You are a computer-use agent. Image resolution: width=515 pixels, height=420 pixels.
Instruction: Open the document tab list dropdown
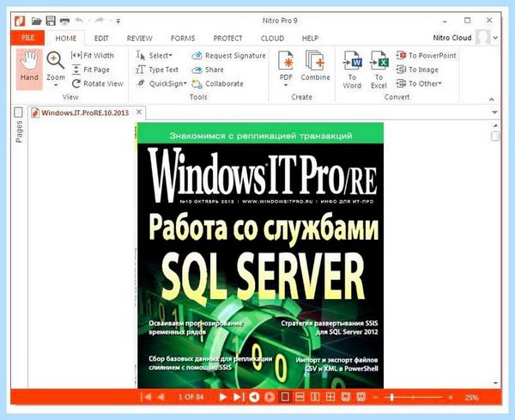[494, 113]
